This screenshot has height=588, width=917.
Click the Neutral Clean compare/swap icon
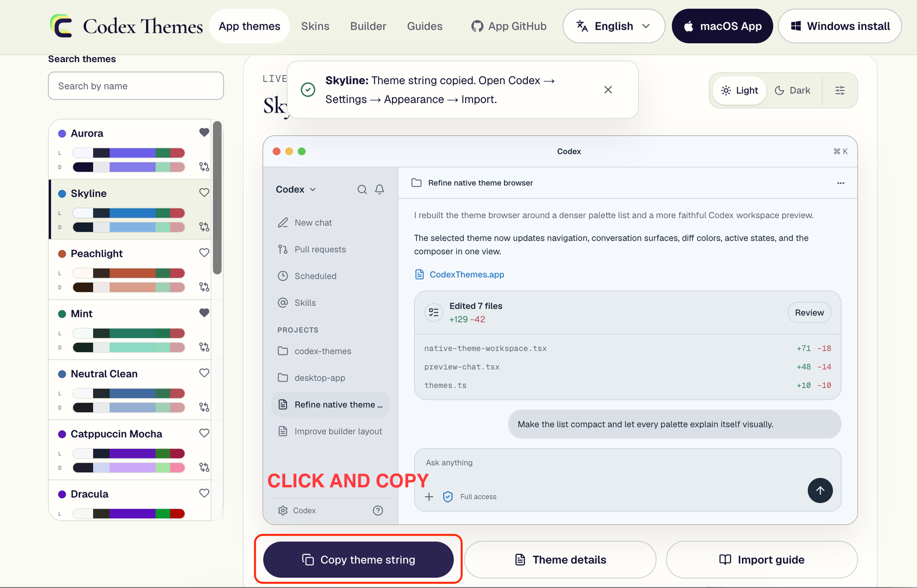click(204, 407)
